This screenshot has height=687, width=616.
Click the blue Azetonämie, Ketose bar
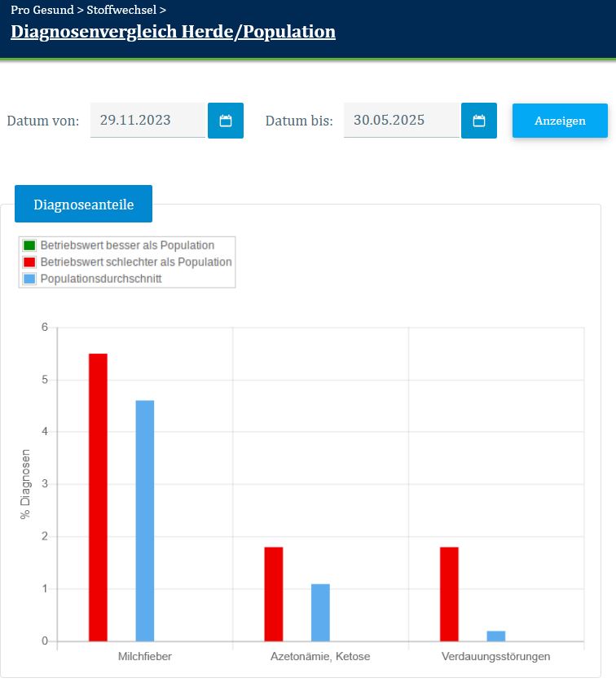(320, 612)
